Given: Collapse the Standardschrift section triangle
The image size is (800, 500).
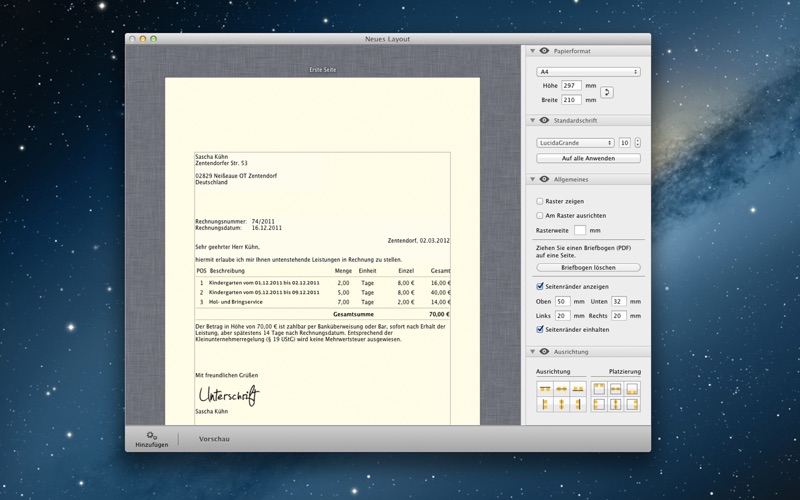Looking at the screenshot, I should tap(533, 120).
